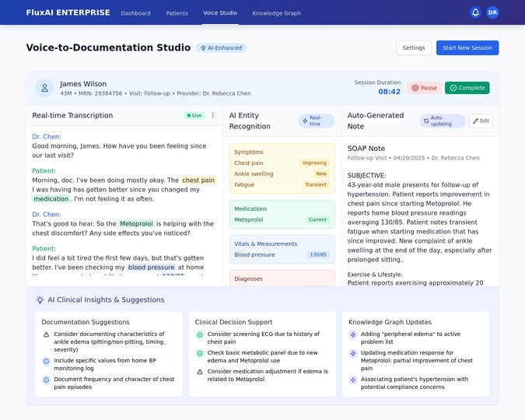Click highlighted 'chest pain' in transcript
This screenshot has width=525, height=420.
point(198,180)
